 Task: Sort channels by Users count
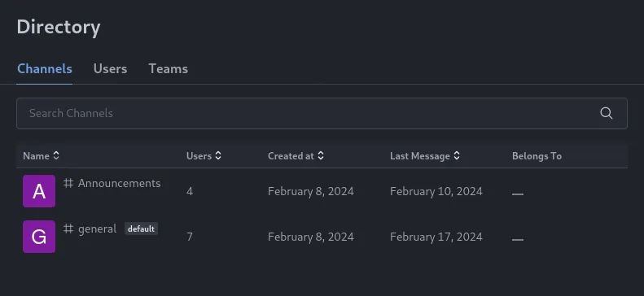[204, 156]
